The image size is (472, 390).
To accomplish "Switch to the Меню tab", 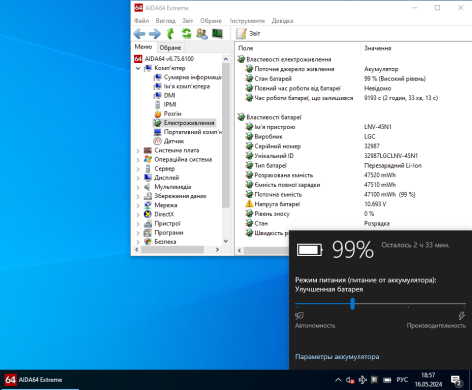I will (143, 47).
